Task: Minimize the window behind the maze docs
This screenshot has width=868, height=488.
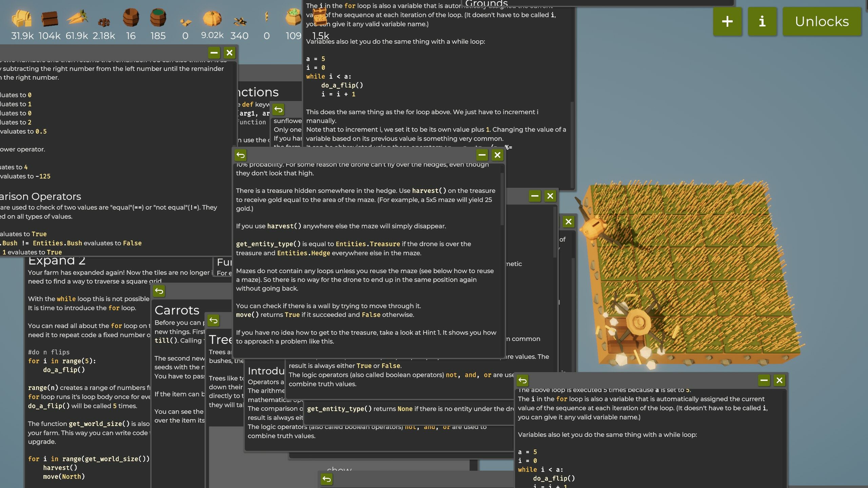Action: point(535,196)
